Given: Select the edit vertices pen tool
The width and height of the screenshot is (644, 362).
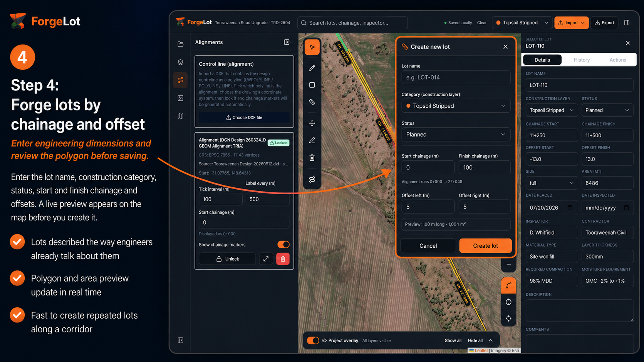Looking at the screenshot, I should coord(312,140).
